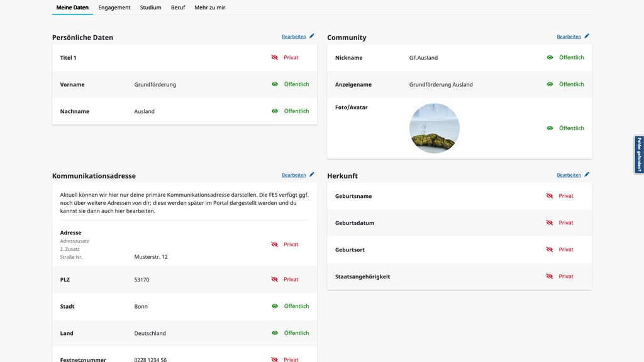Click the Nachname value Ausland
Viewport: 644px width, 362px height.
144,111
